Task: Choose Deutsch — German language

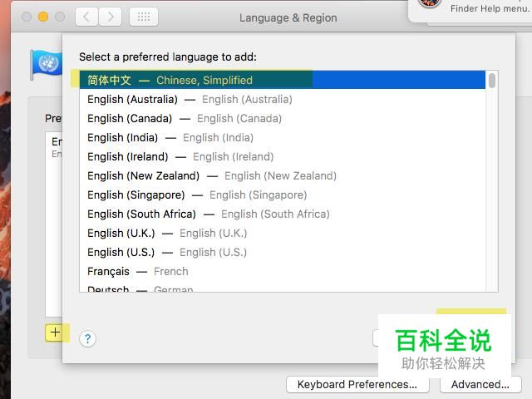Action: (283, 287)
